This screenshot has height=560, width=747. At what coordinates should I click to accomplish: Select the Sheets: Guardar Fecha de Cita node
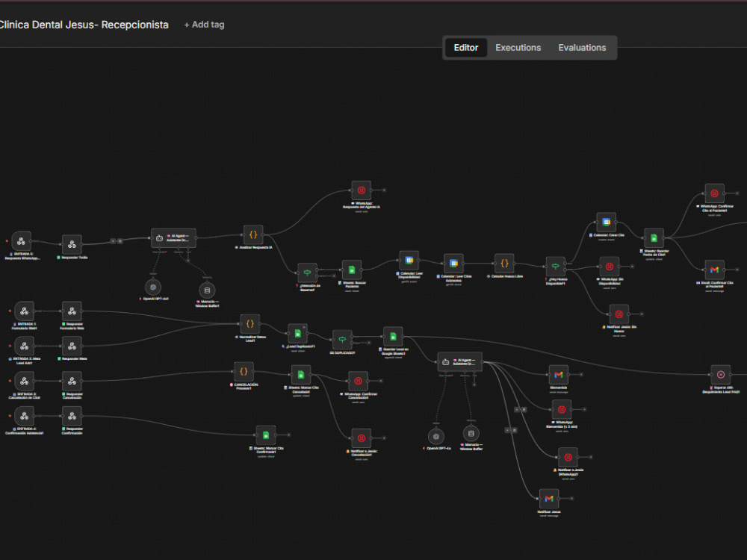(654, 238)
